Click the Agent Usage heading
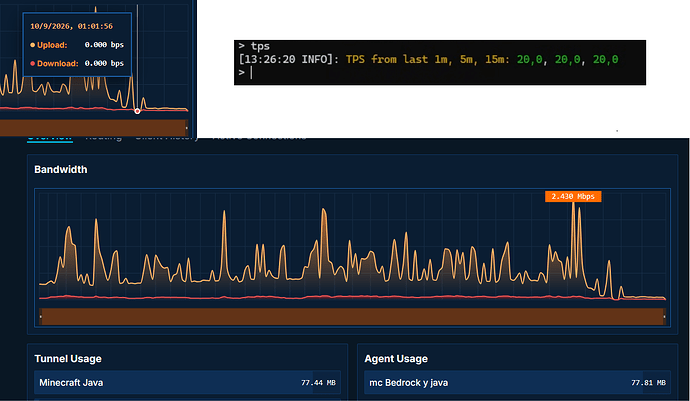690x401 pixels. [396, 359]
